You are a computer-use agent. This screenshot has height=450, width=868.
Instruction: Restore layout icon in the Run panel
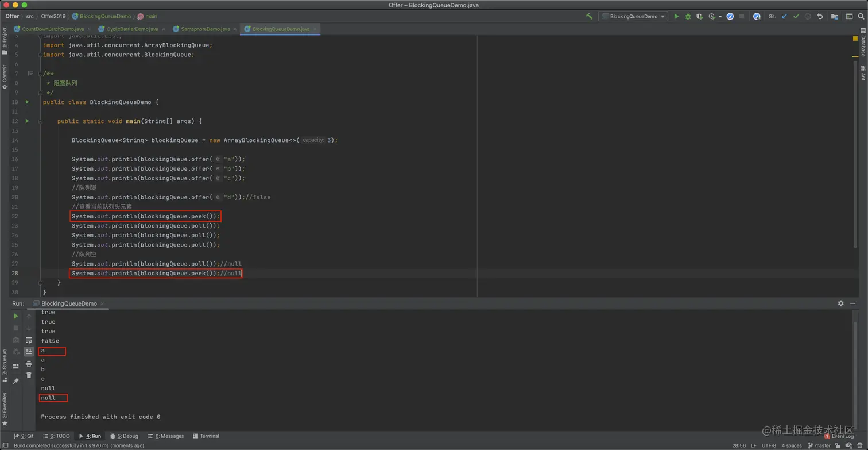pos(15,366)
